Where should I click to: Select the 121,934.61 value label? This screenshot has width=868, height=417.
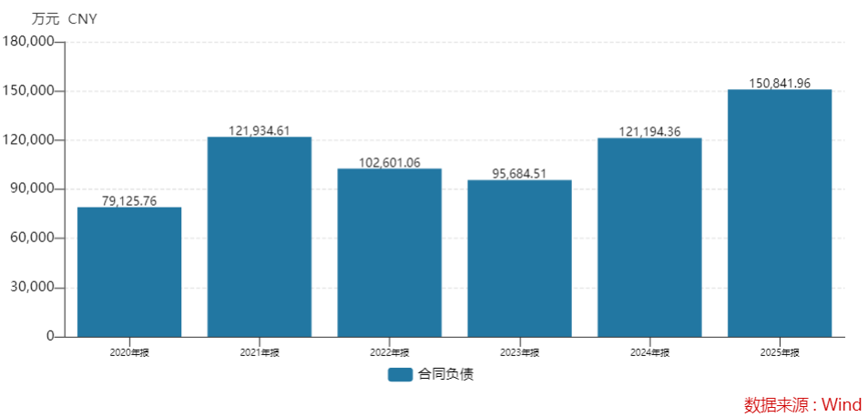point(260,130)
